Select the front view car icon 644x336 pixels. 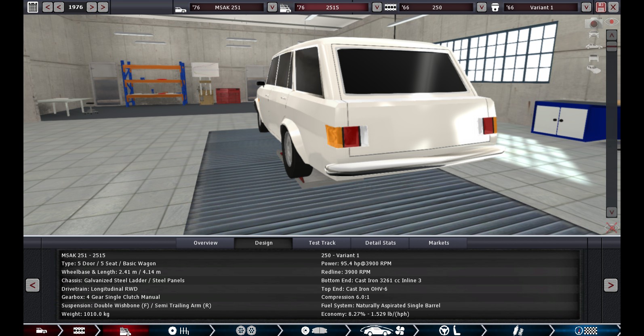click(x=593, y=35)
